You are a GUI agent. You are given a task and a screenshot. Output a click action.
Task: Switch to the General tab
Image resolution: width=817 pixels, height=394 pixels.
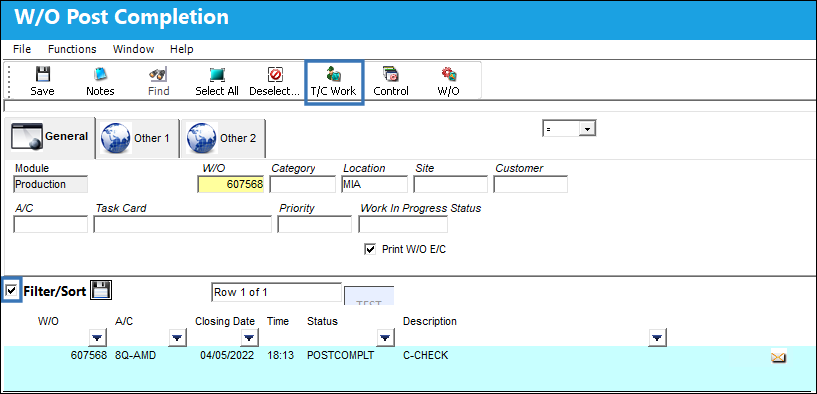(50, 138)
